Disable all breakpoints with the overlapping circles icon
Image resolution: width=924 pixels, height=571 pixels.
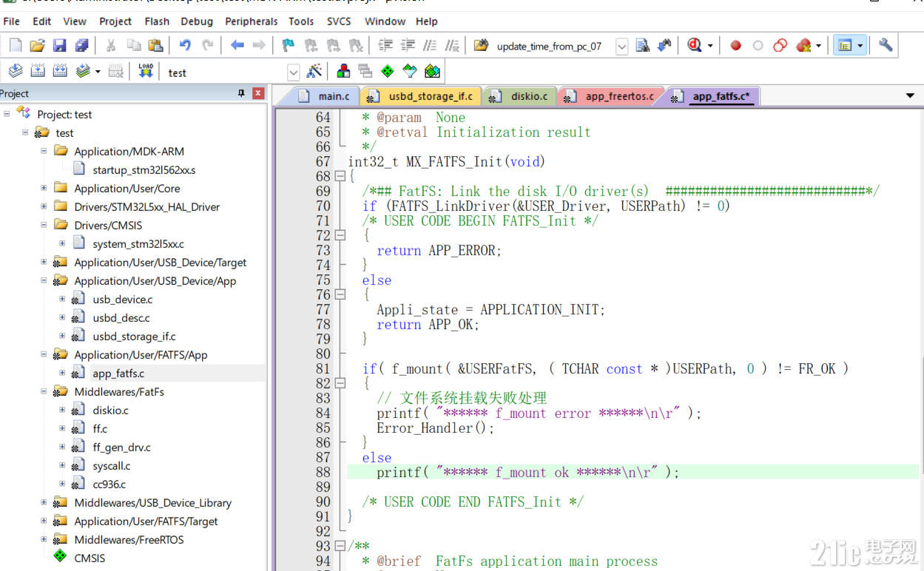click(780, 46)
